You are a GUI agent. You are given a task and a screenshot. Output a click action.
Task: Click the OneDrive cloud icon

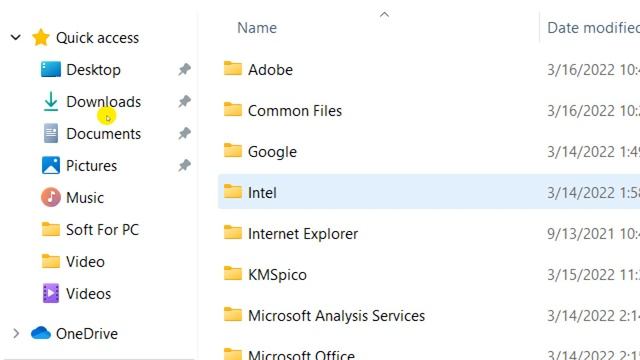pos(41,333)
